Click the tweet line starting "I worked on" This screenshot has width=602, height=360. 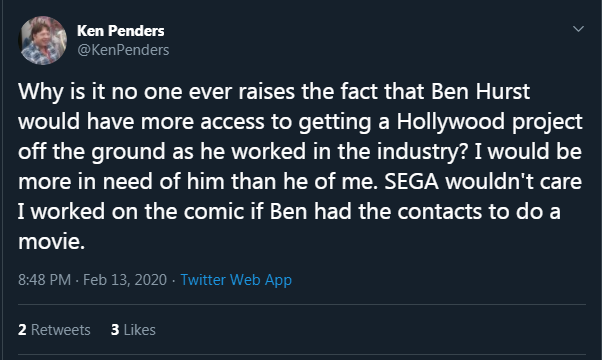[289, 211]
